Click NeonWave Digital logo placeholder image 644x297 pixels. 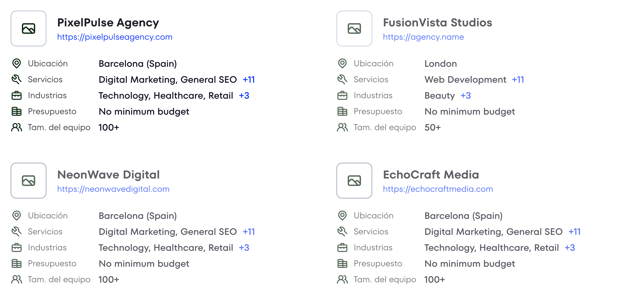29,181
